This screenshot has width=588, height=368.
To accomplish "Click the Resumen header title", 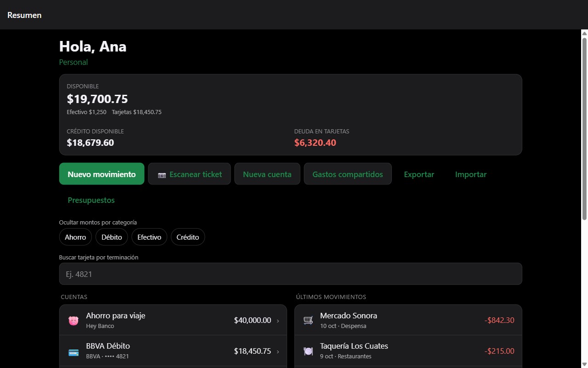I will tap(24, 15).
